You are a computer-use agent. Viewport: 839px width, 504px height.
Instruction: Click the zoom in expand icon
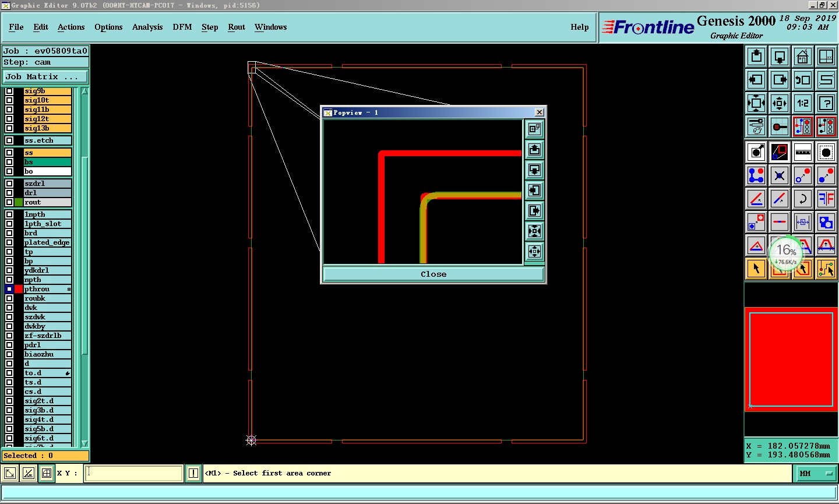[x=756, y=103]
